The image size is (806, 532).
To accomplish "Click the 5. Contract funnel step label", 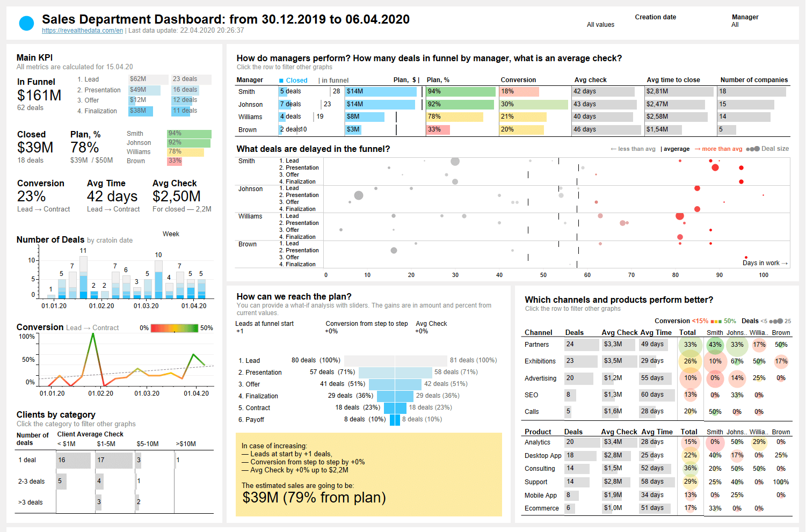I will (x=254, y=408).
